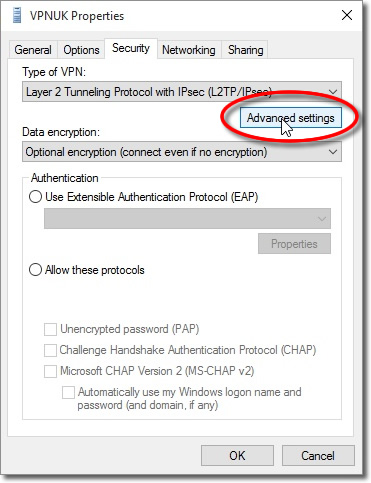Close the VPNUK Properties dialog

(x=347, y=15)
